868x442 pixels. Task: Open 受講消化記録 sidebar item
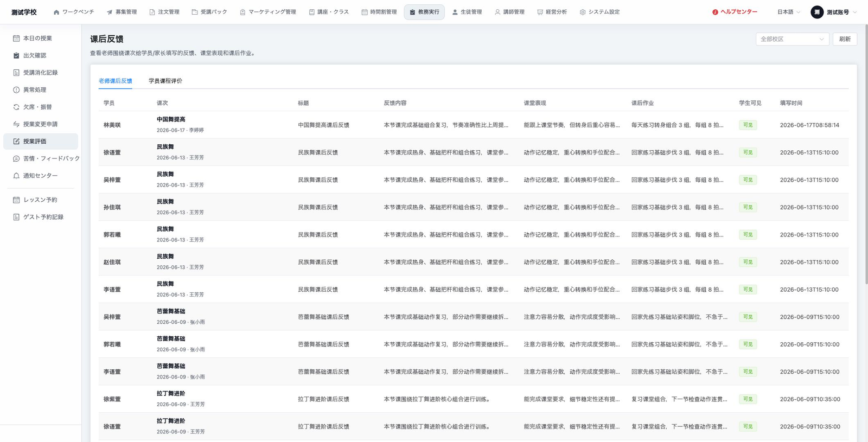(x=41, y=73)
